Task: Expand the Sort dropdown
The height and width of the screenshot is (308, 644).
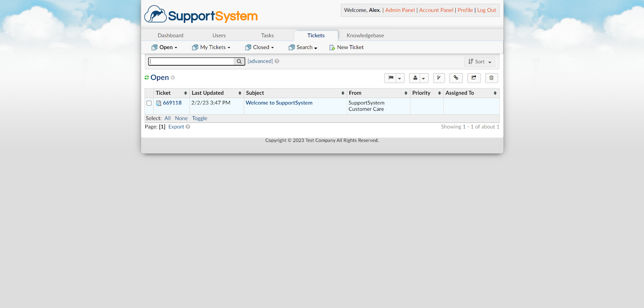Action: (479, 62)
